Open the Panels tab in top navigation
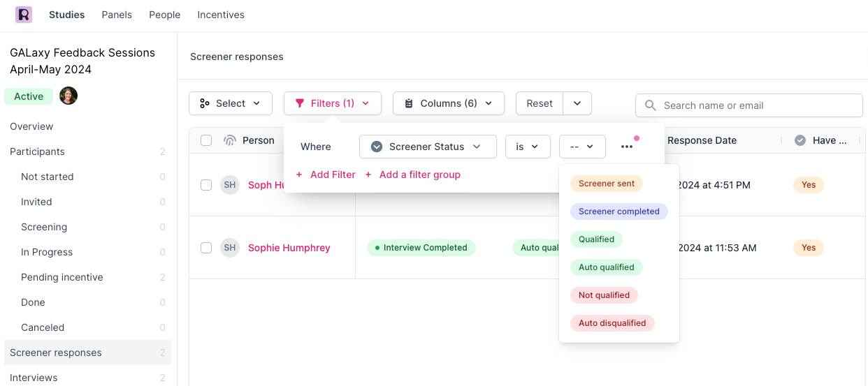This screenshot has height=386, width=868. click(117, 15)
